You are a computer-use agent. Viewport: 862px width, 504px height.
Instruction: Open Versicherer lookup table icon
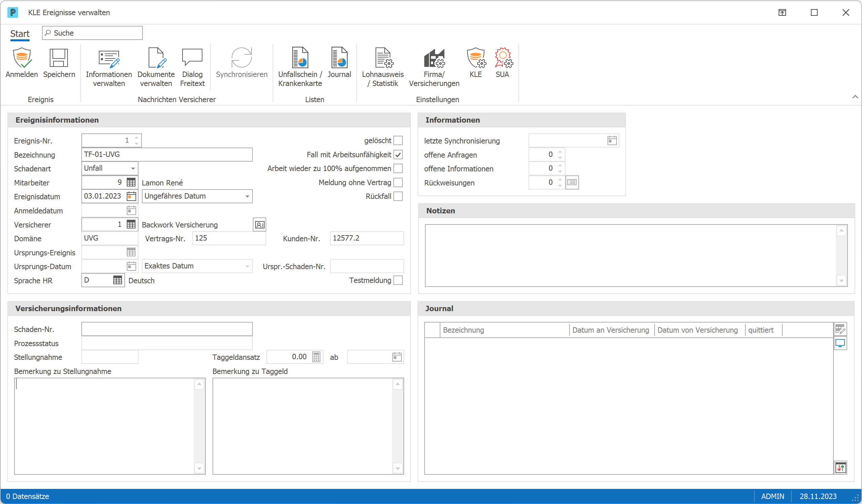coord(131,224)
